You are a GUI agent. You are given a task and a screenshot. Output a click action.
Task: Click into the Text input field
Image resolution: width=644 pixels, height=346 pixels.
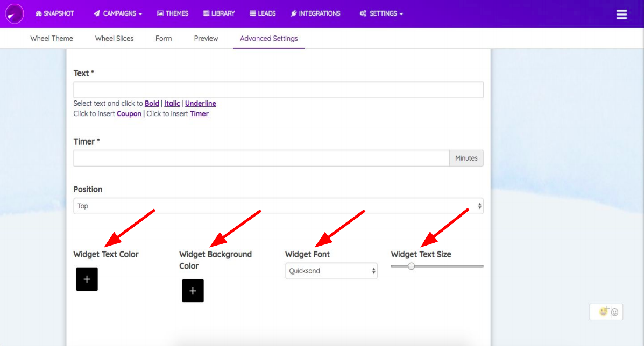[x=279, y=90]
